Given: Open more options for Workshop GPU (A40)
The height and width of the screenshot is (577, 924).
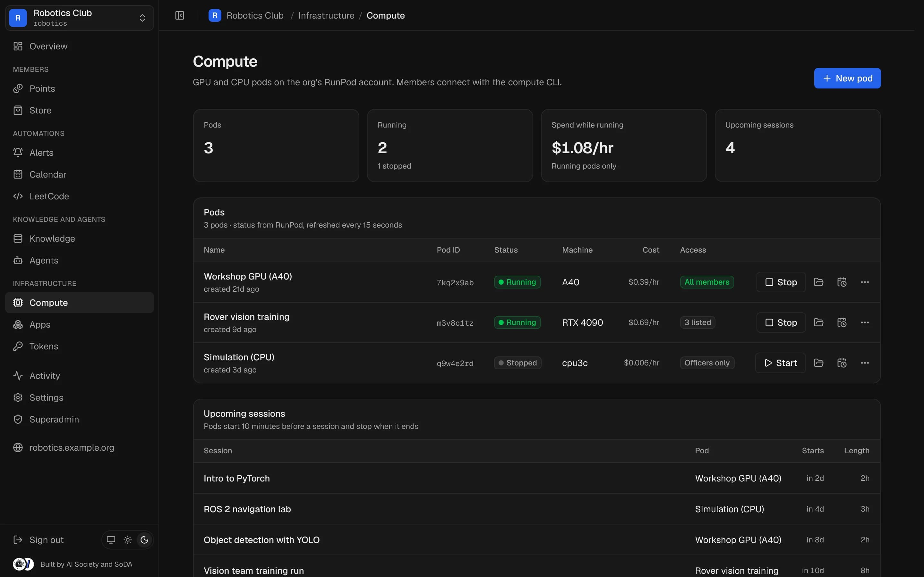Looking at the screenshot, I should click(865, 282).
